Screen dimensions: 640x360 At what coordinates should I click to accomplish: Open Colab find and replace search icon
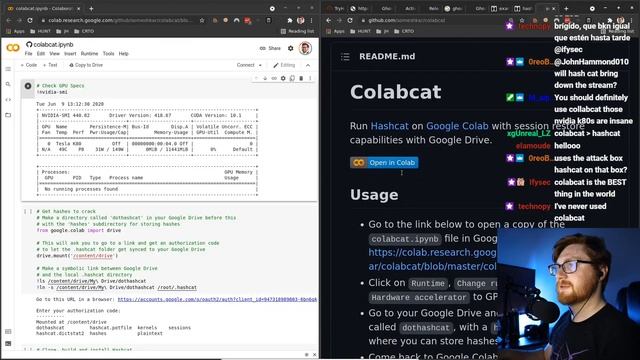tap(8, 84)
